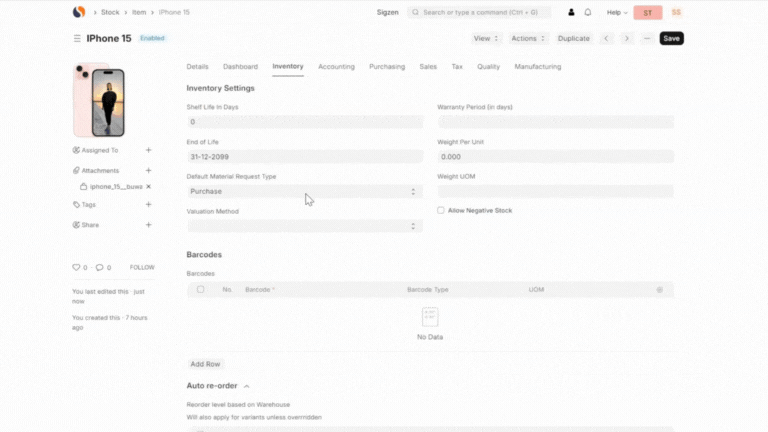Add a new attachment using plus
The height and width of the screenshot is (432, 768).
pyautogui.click(x=148, y=171)
